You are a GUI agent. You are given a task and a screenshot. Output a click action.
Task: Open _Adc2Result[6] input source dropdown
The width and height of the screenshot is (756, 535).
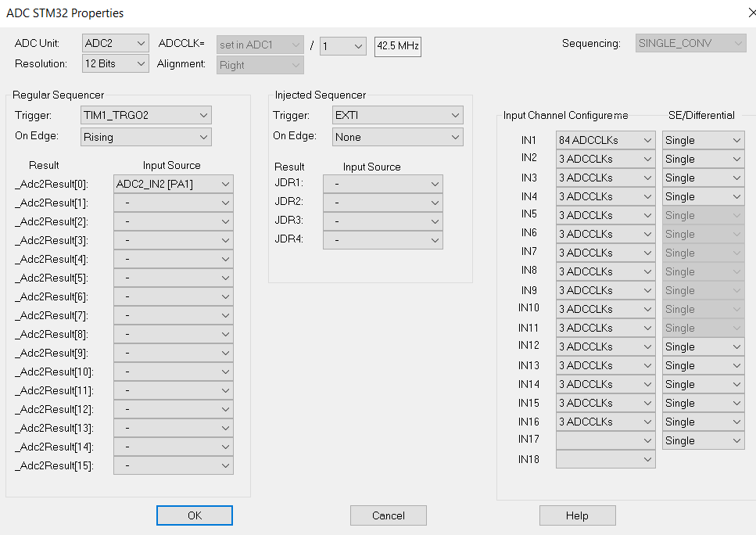click(x=174, y=296)
